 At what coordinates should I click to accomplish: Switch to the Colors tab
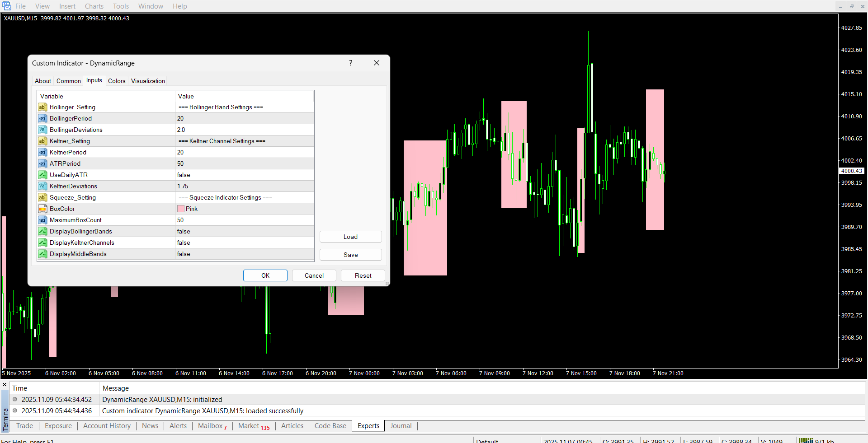(x=117, y=81)
